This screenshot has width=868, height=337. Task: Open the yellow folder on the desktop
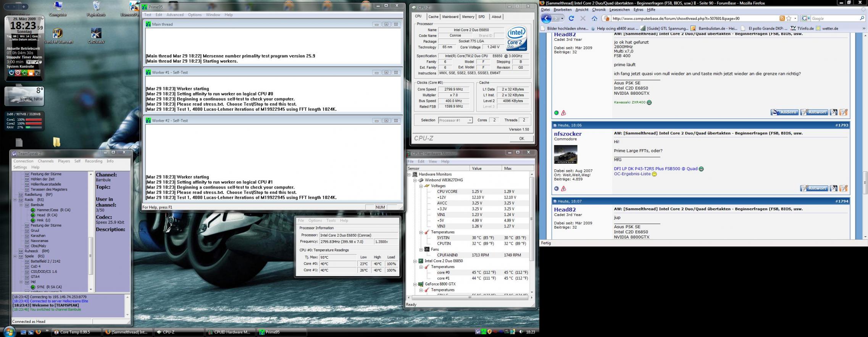56,142
